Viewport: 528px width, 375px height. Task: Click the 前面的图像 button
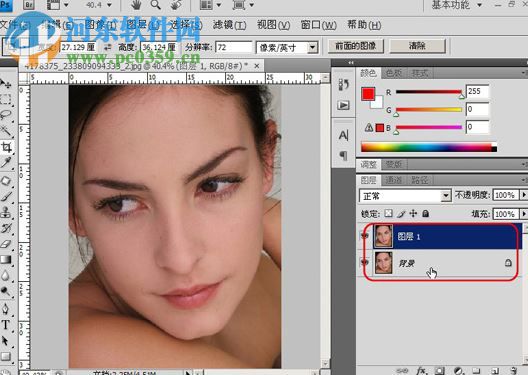tap(356, 46)
